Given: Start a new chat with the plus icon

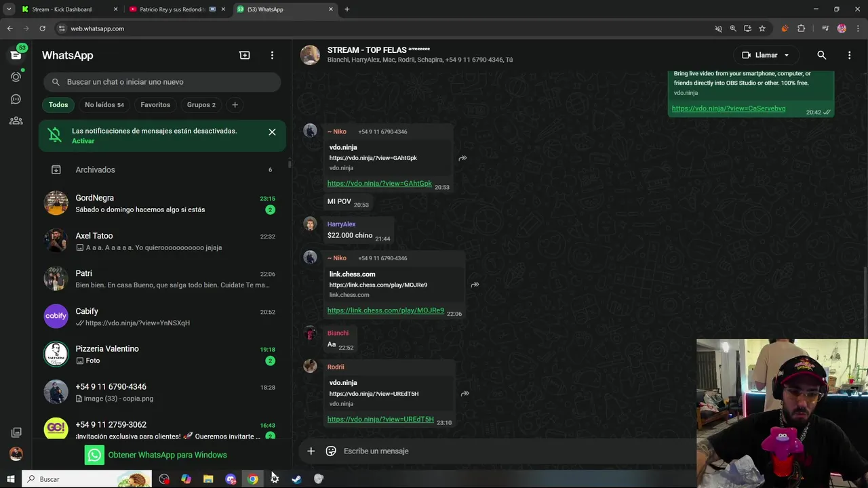Looking at the screenshot, I should click(245, 55).
